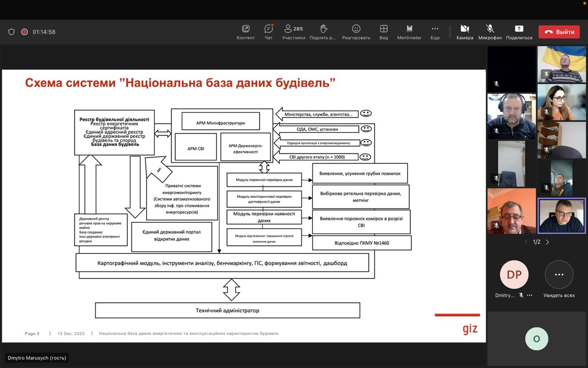The width and height of the screenshot is (588, 368).
Task: Click the O avatar self-view tile
Action: [x=537, y=339]
